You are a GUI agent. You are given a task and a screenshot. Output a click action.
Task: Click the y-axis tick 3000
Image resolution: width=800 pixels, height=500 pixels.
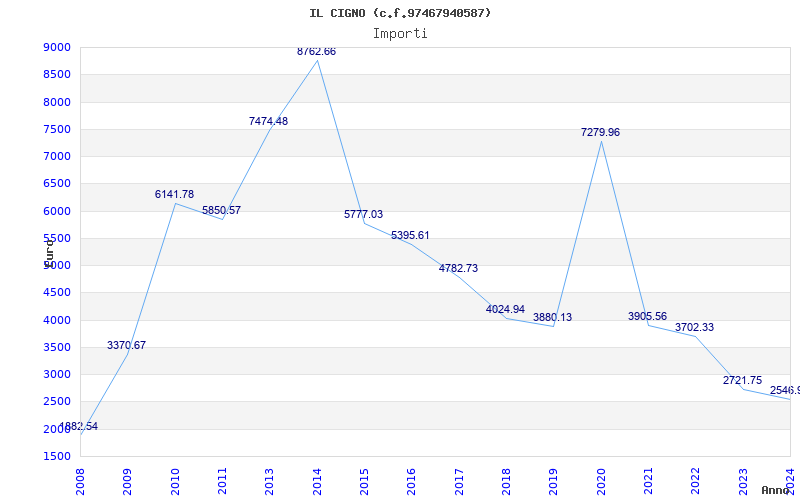[x=57, y=374]
